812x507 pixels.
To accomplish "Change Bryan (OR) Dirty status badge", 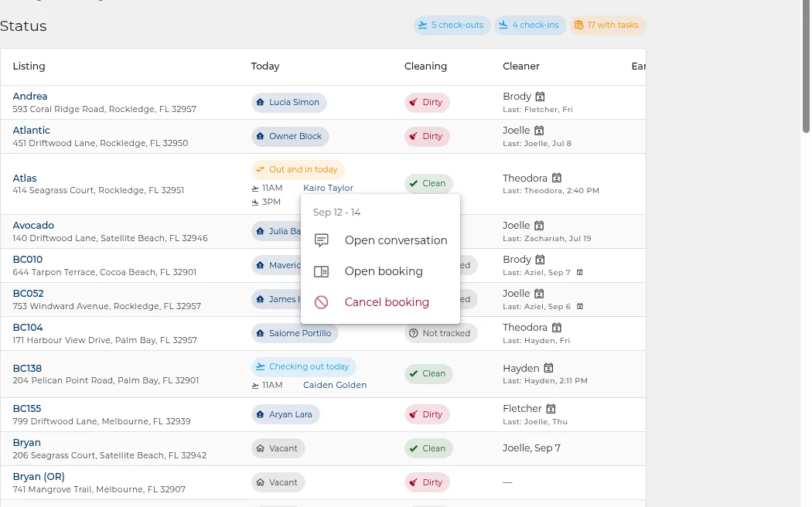I will [x=427, y=483].
